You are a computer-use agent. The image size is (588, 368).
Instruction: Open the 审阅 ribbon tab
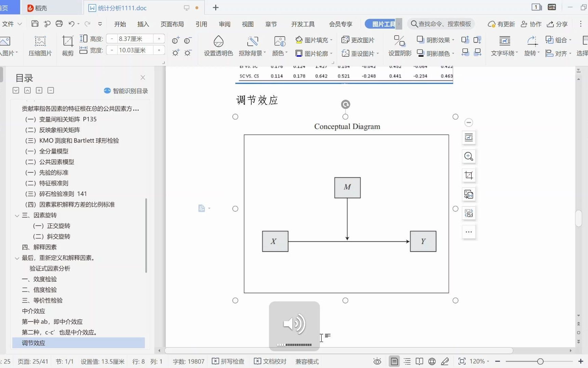click(x=225, y=24)
